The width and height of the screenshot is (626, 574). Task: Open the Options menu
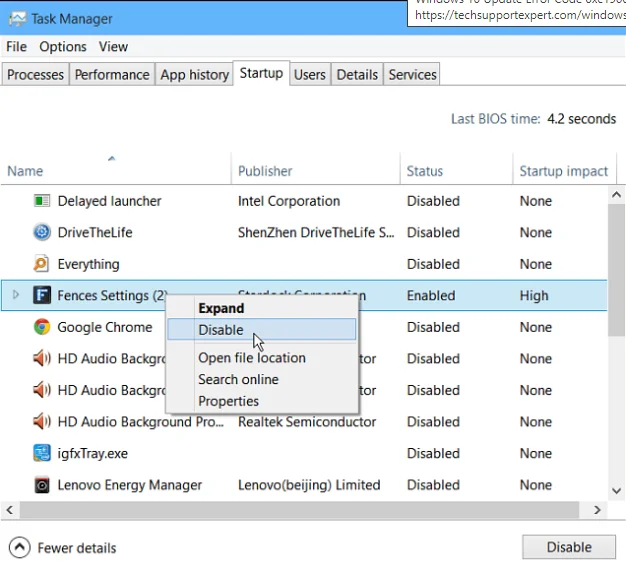point(63,47)
